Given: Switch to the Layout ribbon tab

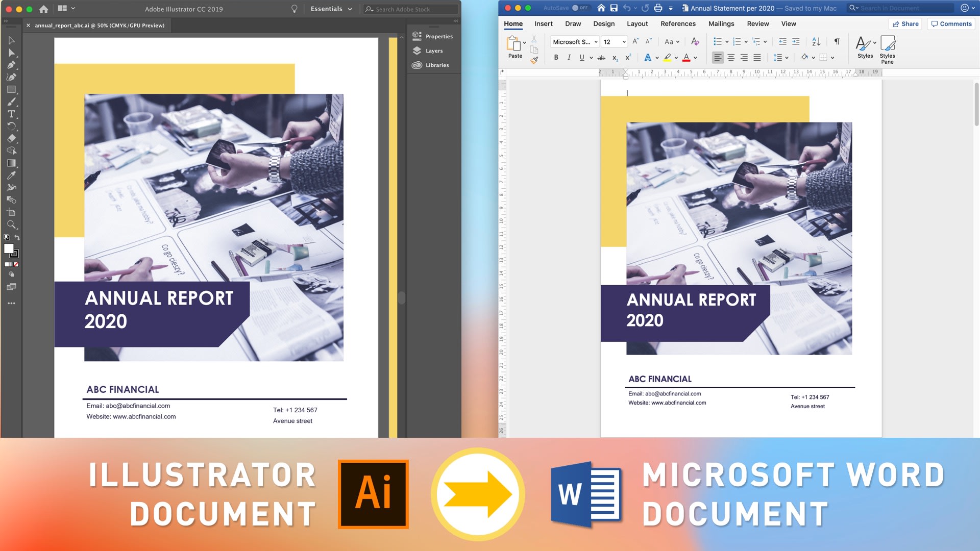Looking at the screenshot, I should coord(637,24).
